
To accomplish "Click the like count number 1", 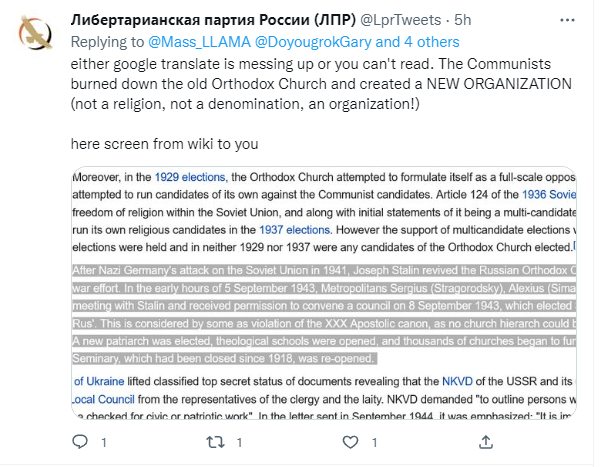I will click(x=375, y=443).
